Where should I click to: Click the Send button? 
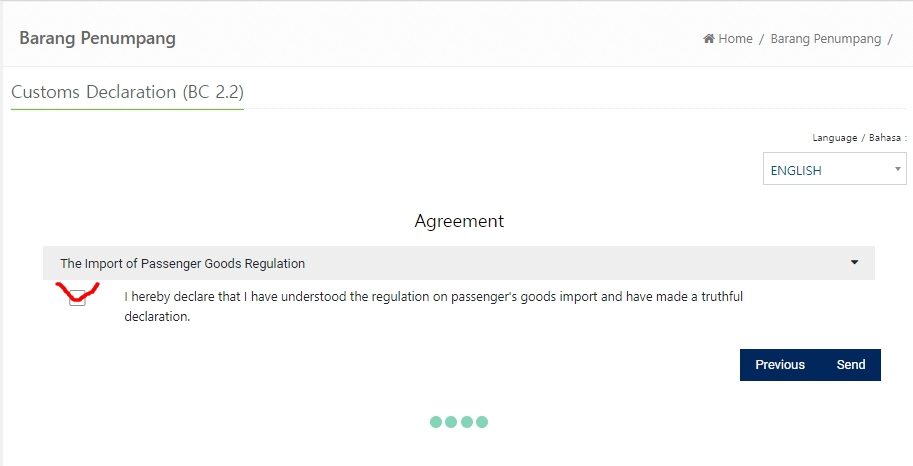point(851,365)
